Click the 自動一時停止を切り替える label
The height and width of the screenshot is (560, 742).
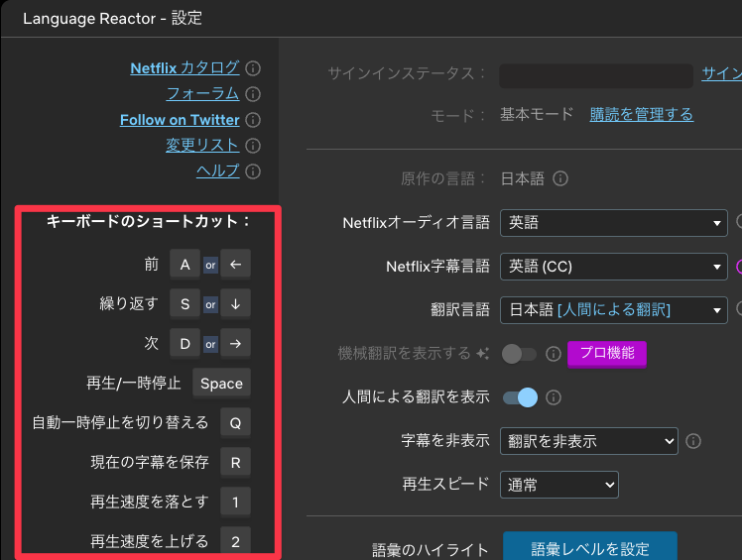point(120,422)
